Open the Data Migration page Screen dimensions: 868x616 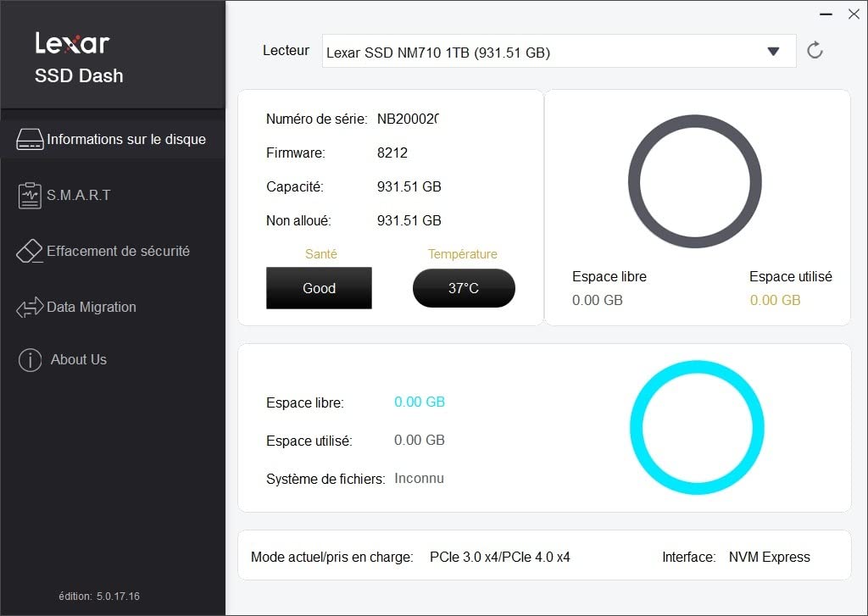tap(92, 308)
